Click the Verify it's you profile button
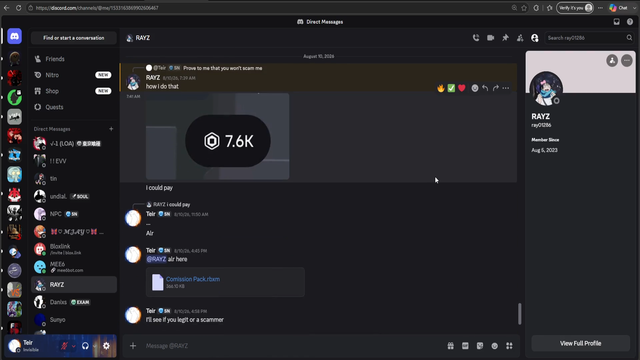This screenshot has width=640, height=360. click(x=575, y=8)
